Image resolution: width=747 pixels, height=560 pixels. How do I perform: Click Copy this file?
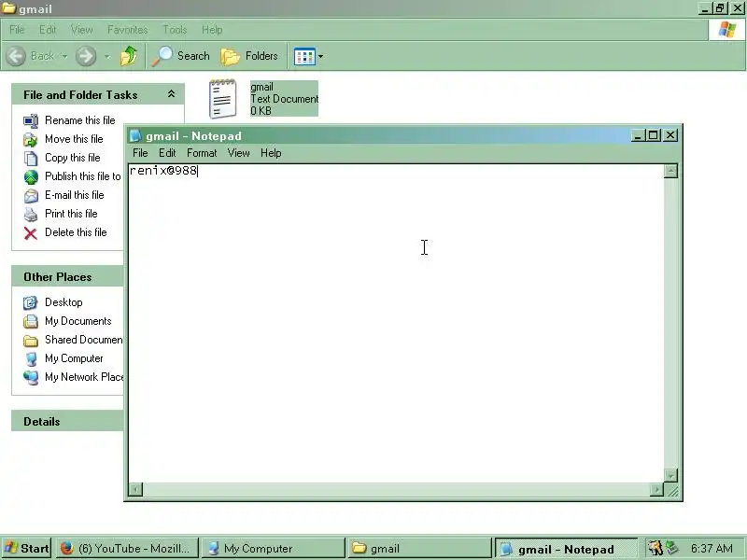[73, 158]
